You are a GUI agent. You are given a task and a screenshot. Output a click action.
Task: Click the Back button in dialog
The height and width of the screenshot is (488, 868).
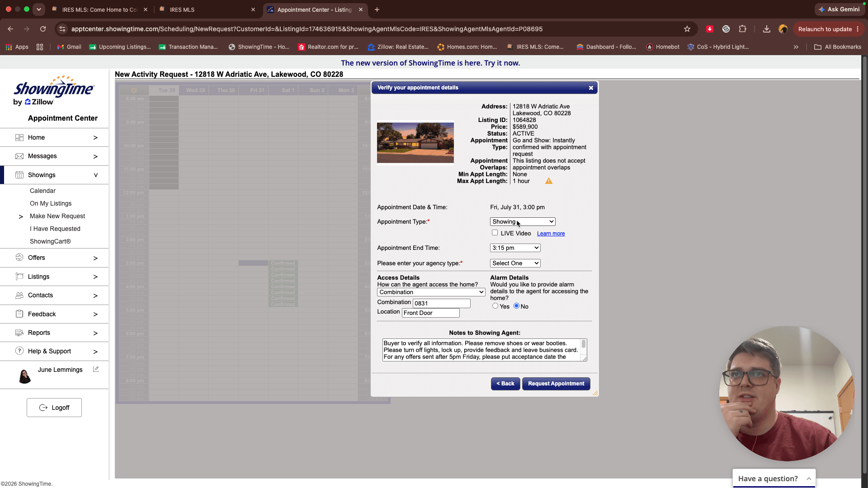pyautogui.click(x=505, y=384)
